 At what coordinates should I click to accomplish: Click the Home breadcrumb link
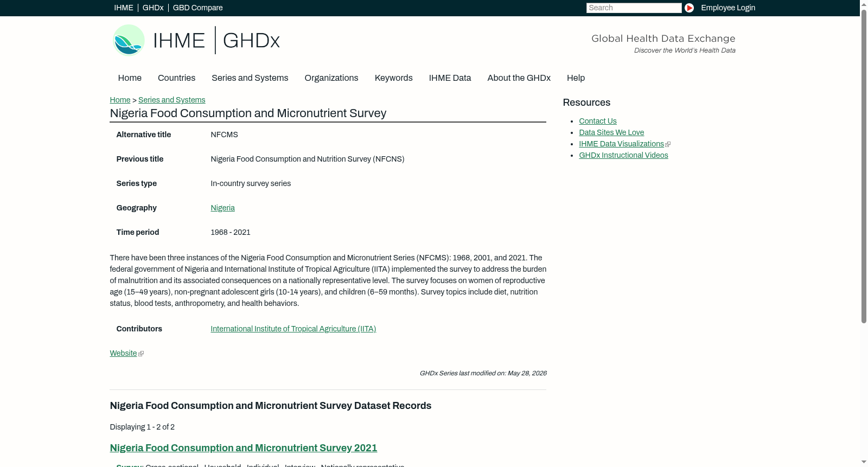point(120,100)
